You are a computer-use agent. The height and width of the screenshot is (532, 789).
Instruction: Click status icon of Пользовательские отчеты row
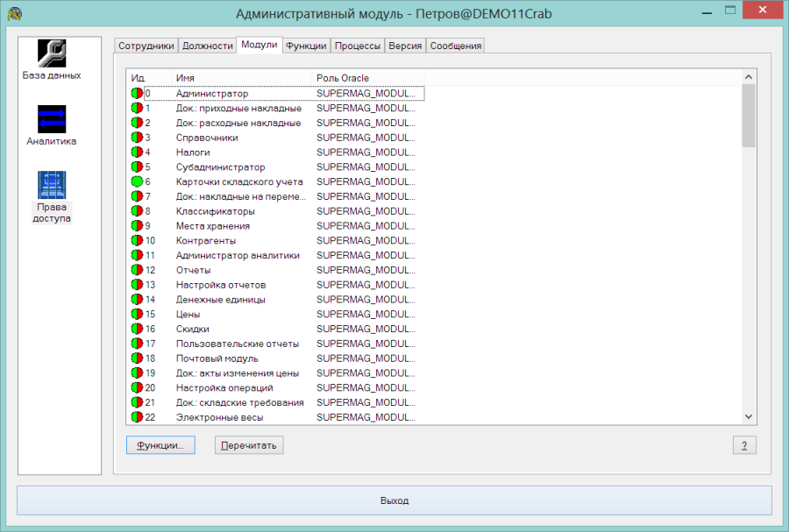[137, 344]
